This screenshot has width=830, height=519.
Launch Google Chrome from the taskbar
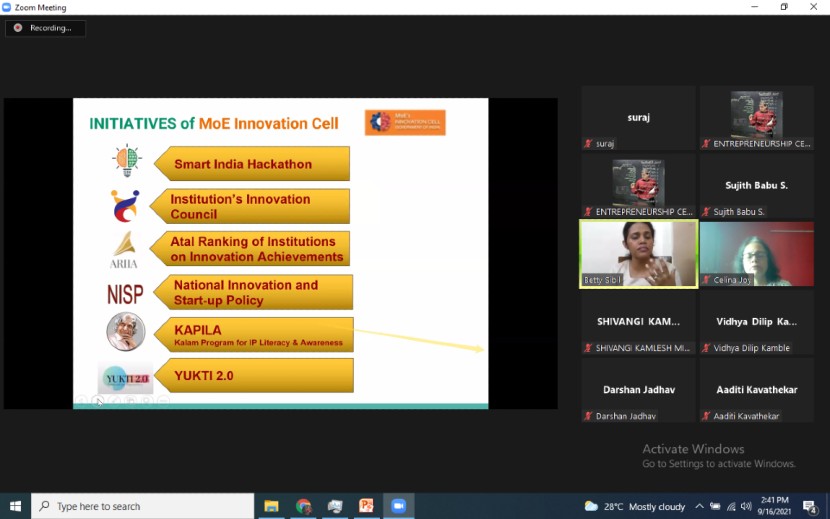click(x=303, y=506)
